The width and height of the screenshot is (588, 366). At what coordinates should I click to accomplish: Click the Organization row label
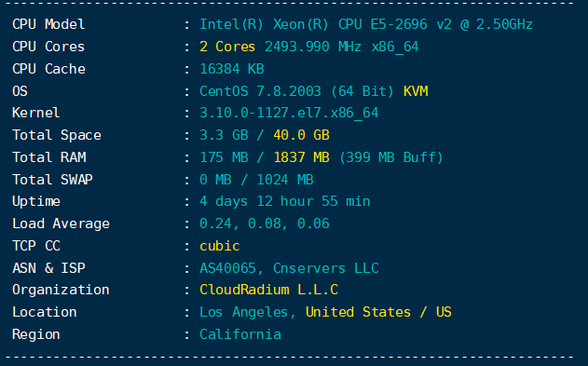click(61, 291)
